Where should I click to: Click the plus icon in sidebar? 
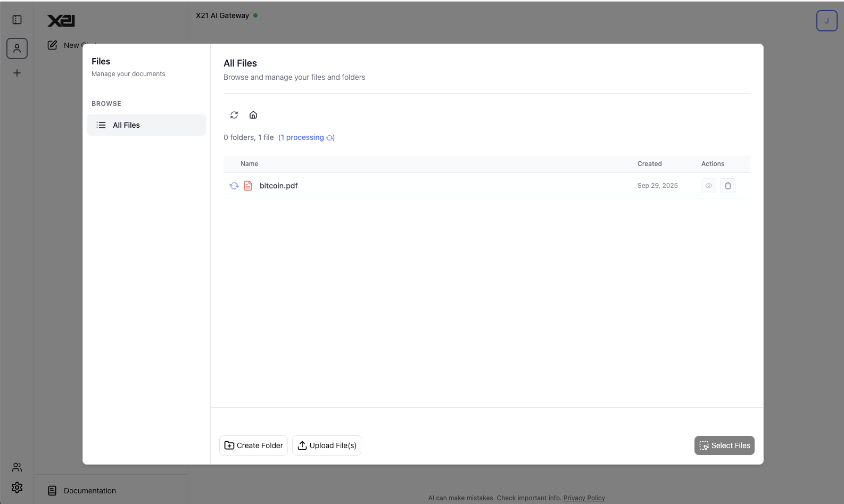[17, 73]
